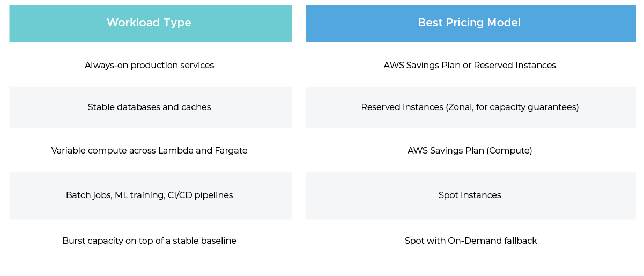Click Reserved Instances text in first row
The height and width of the screenshot is (276, 644).
click(515, 65)
